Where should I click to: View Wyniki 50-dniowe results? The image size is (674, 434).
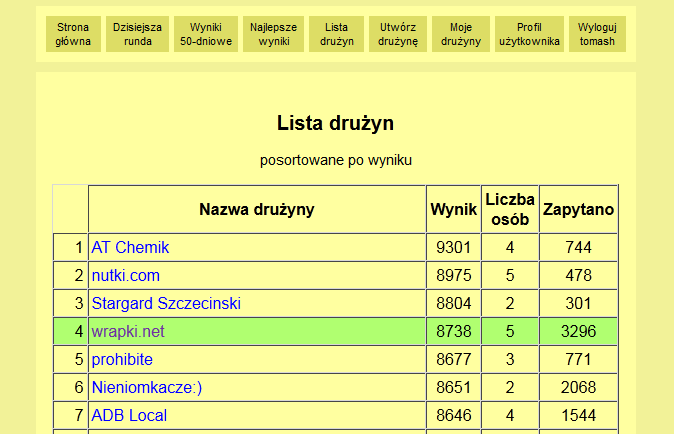click(x=206, y=34)
